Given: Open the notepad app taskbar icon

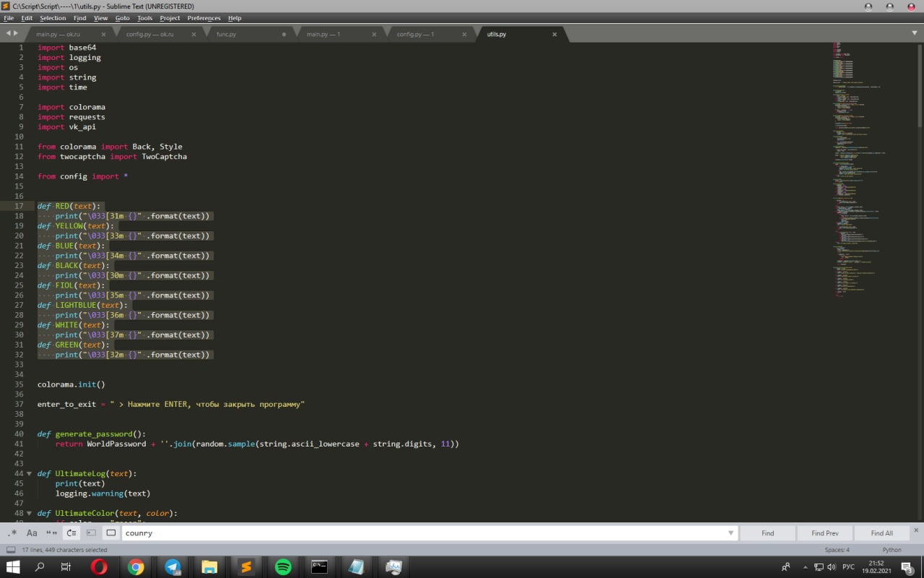Looking at the screenshot, I should [x=357, y=567].
